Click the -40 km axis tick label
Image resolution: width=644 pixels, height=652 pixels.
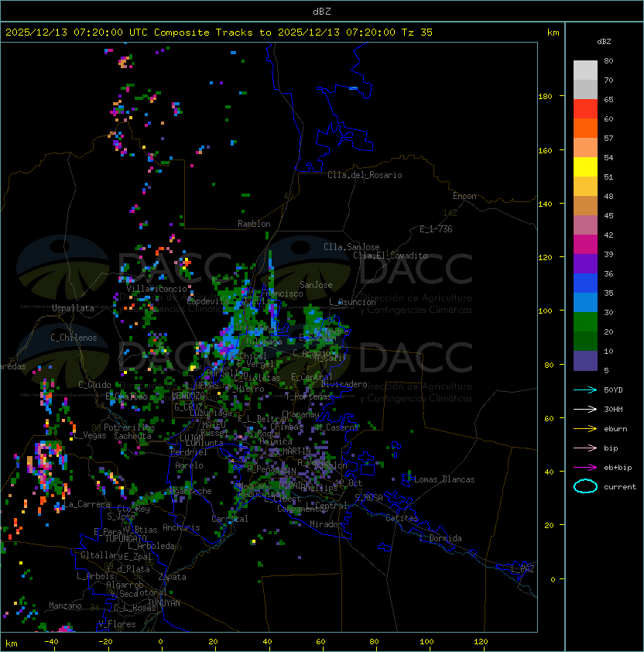coord(51,642)
